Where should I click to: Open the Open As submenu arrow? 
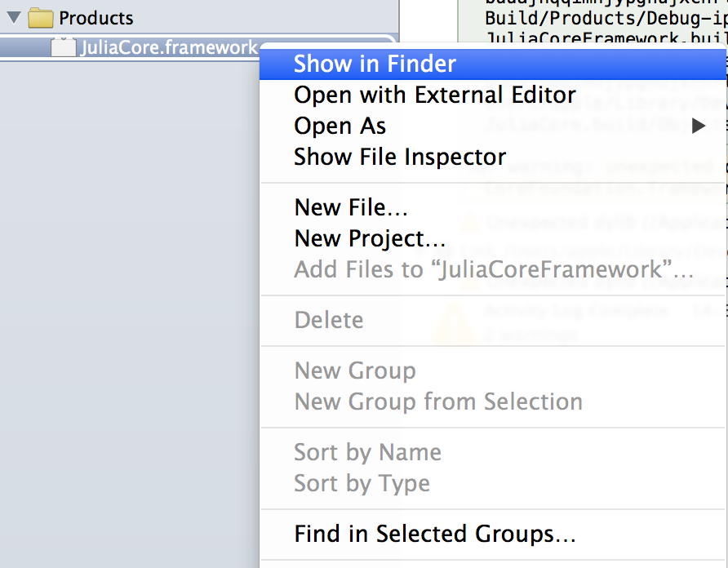tap(699, 126)
